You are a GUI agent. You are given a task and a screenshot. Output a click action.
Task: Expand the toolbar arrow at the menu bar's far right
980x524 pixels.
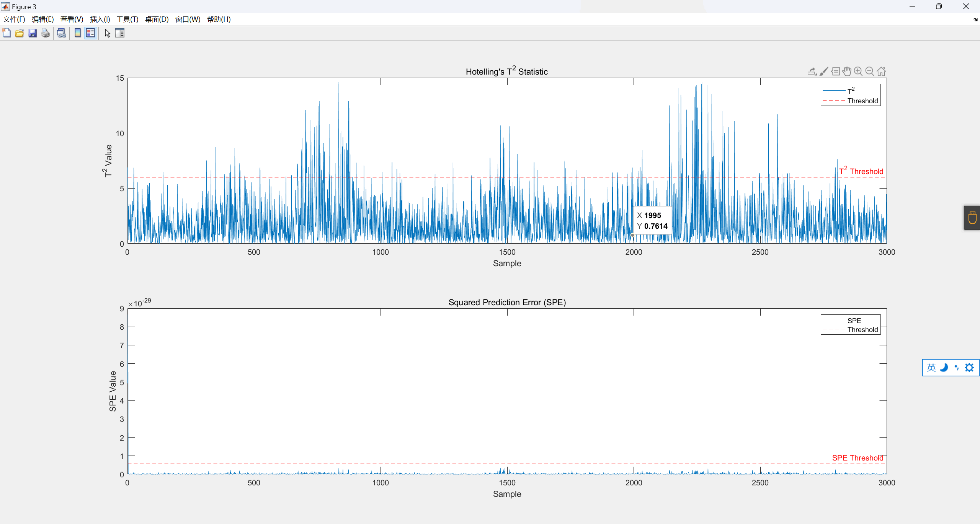tap(975, 20)
